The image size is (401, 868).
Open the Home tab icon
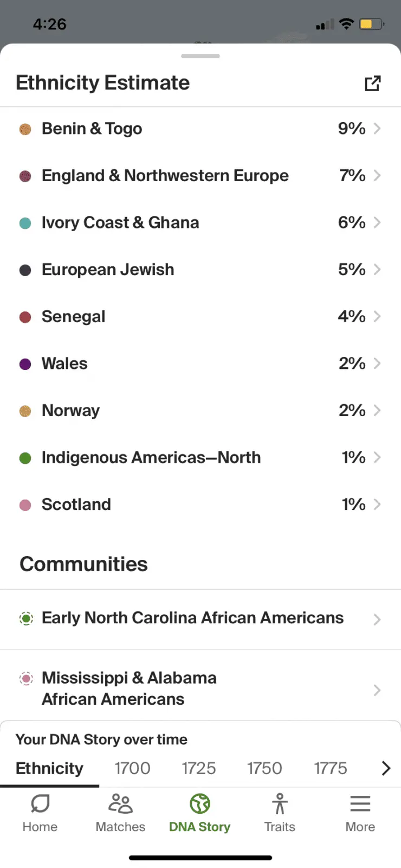point(40,803)
